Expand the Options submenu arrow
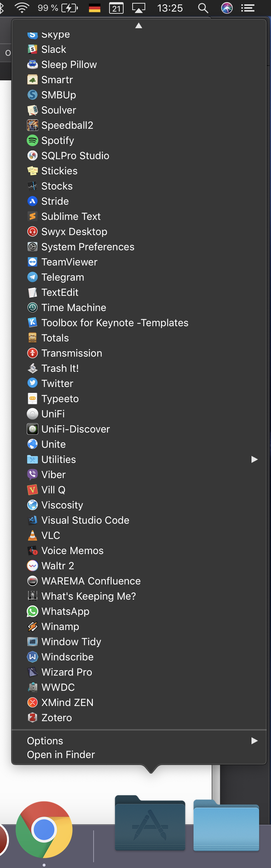This screenshot has height=868, width=271. pos(254,741)
